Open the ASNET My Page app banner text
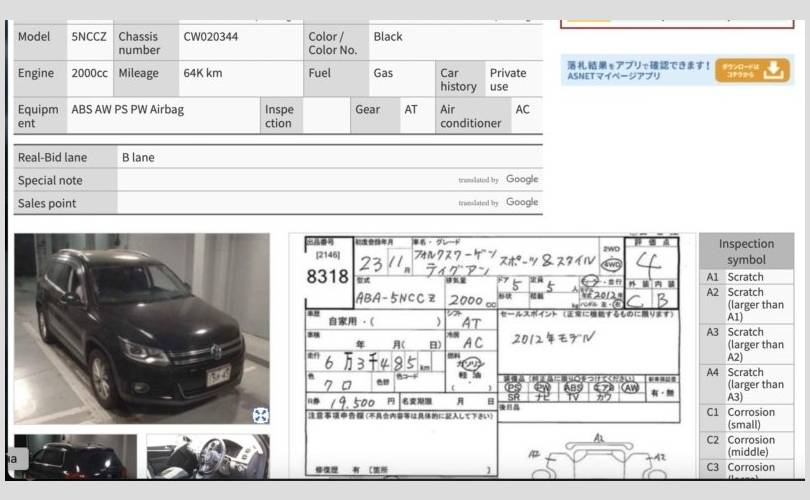The width and height of the screenshot is (810, 500). click(x=636, y=70)
